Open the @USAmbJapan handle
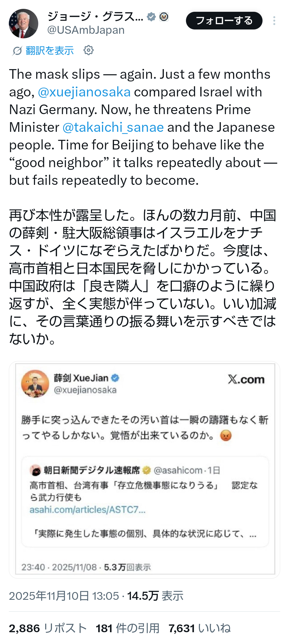Screen dimensions: 289x644 pos(86,30)
